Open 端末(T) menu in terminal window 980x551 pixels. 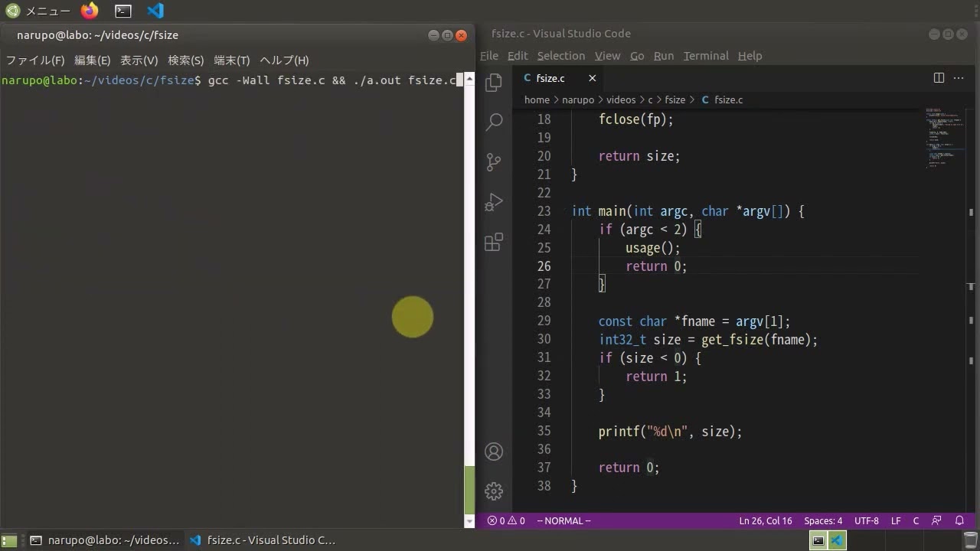click(x=232, y=60)
